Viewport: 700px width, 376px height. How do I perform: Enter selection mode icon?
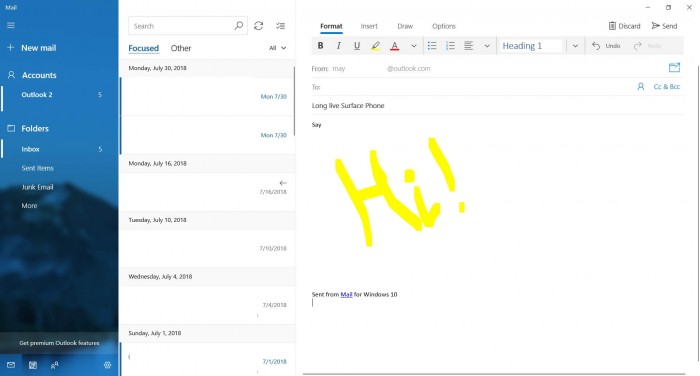tap(280, 26)
